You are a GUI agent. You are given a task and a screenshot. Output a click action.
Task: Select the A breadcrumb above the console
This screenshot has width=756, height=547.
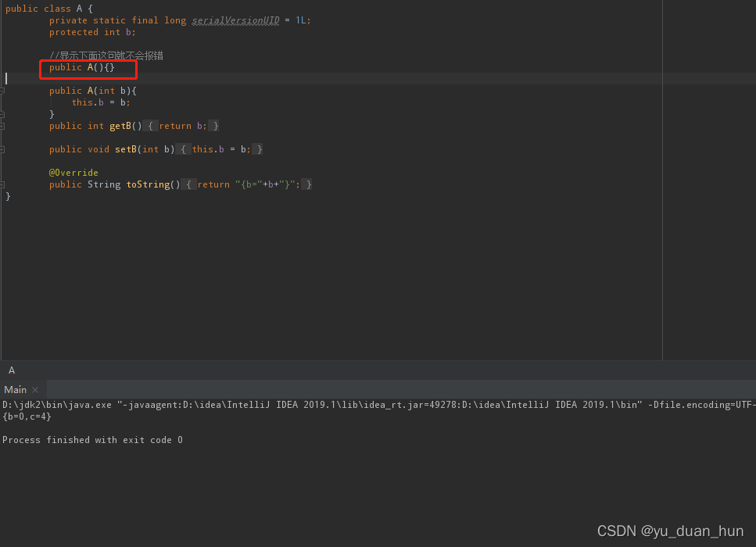click(11, 370)
